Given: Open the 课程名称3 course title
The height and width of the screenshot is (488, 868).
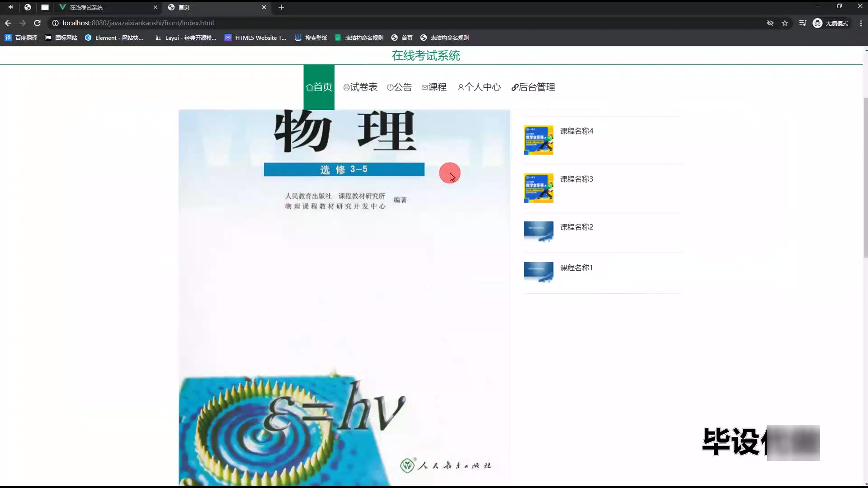Looking at the screenshot, I should click(x=576, y=179).
